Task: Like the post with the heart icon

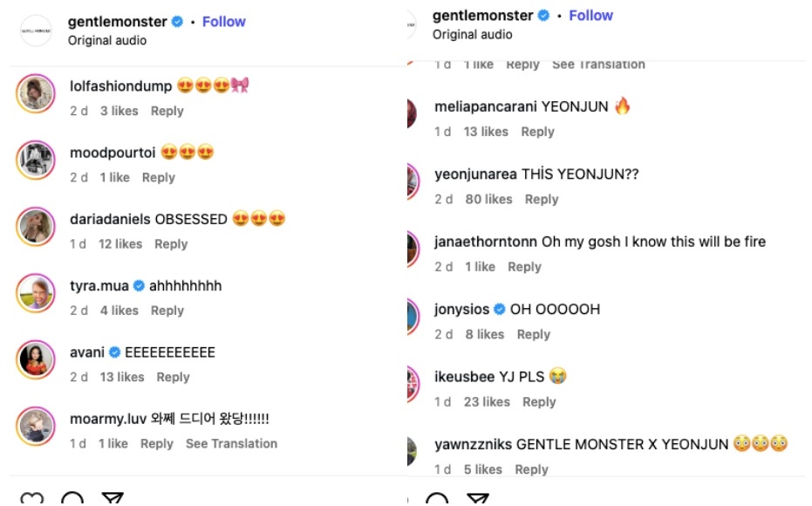Action: tap(32, 500)
